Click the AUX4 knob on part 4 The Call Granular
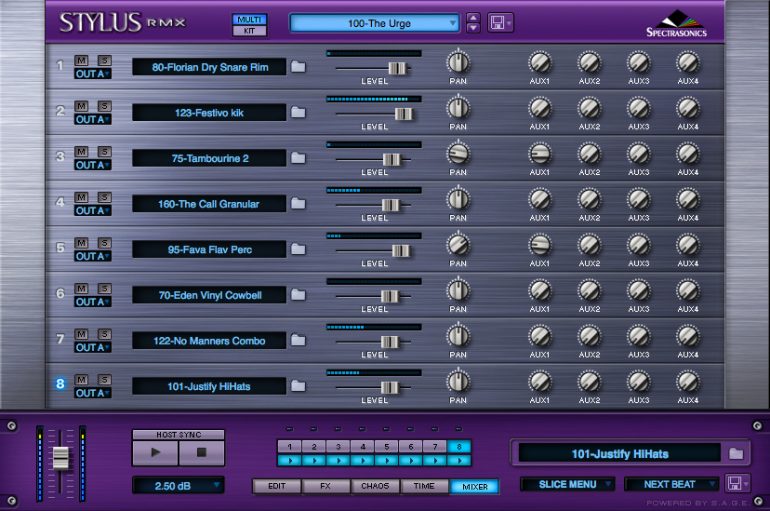Screen dimensions: 770x511 [x=688, y=199]
